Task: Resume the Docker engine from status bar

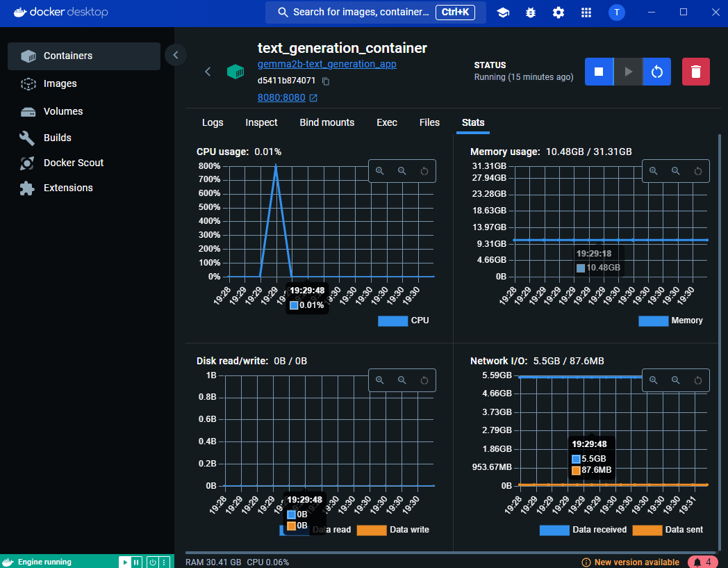Action: coord(125,562)
